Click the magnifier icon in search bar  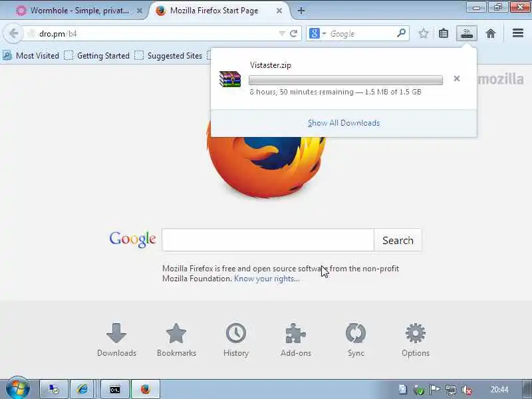[x=401, y=33]
